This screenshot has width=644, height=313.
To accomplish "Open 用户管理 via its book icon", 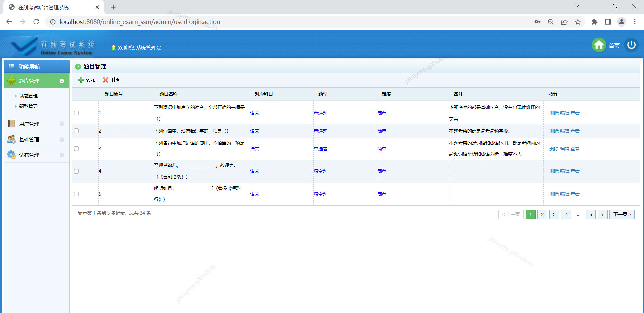I will pos(11,123).
